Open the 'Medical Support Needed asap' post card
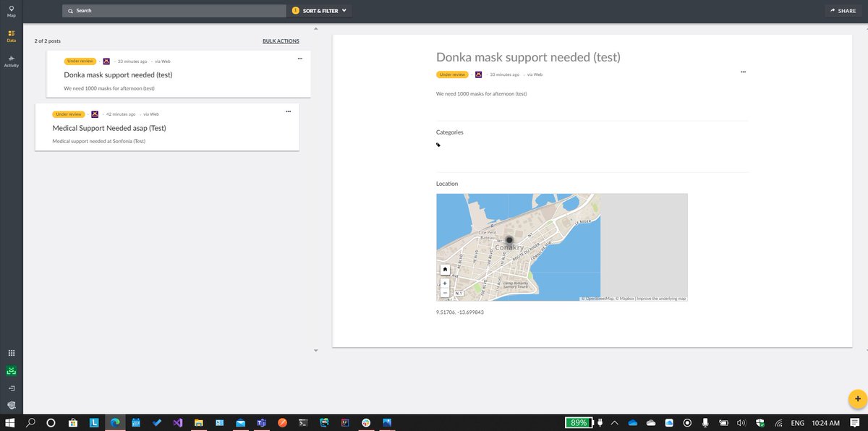This screenshot has width=868, height=431. (167, 127)
